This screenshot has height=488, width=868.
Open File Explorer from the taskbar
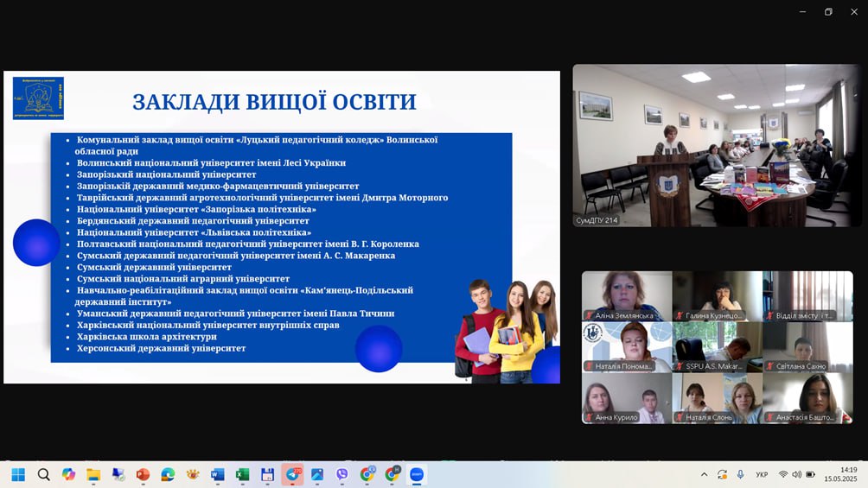pyautogui.click(x=93, y=475)
